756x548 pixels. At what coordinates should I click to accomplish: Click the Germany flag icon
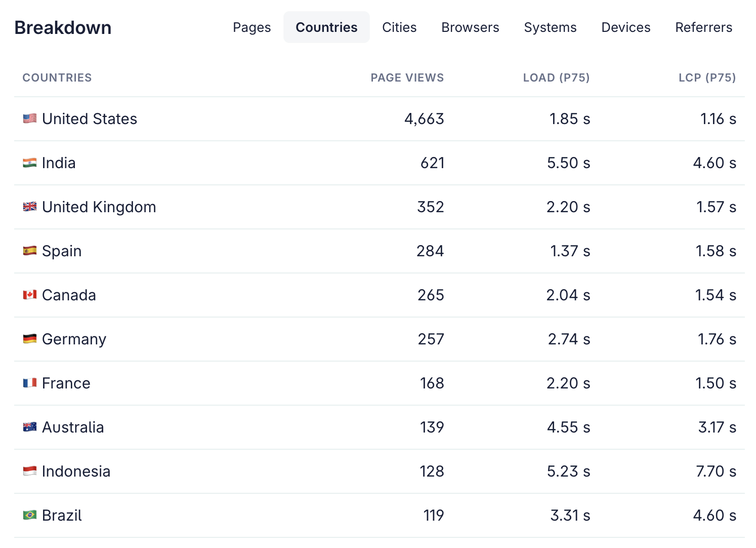(x=30, y=339)
